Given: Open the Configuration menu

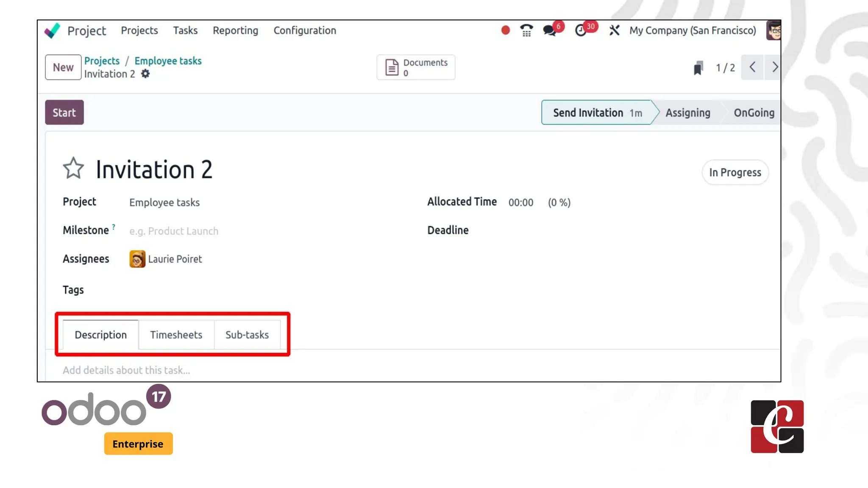Looking at the screenshot, I should [x=304, y=30].
